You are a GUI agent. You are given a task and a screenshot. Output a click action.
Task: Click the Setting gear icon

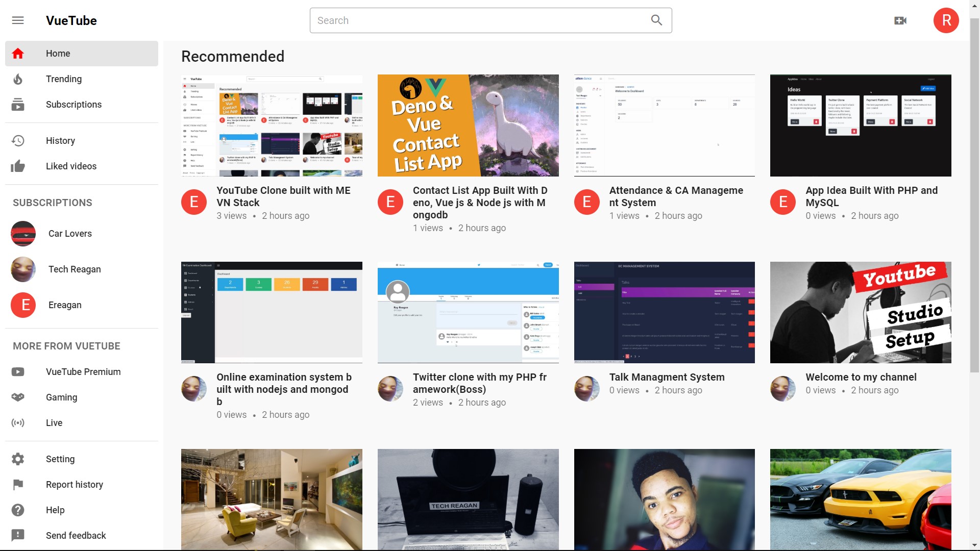18,459
